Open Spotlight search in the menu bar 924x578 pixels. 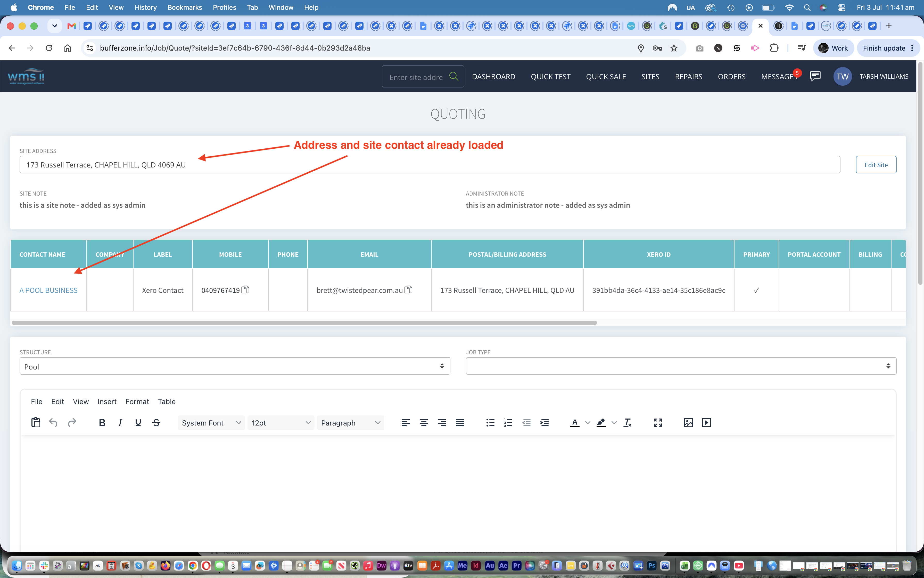[x=807, y=7]
